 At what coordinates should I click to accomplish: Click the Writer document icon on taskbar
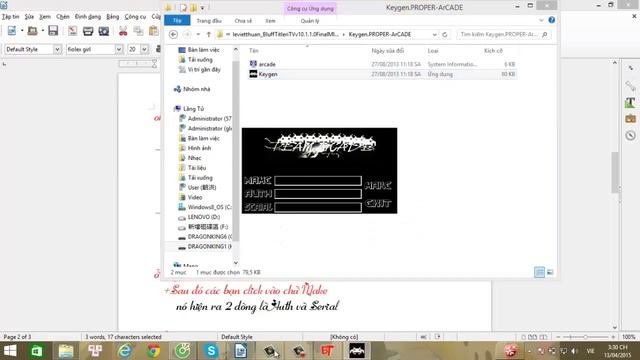(x=240, y=351)
